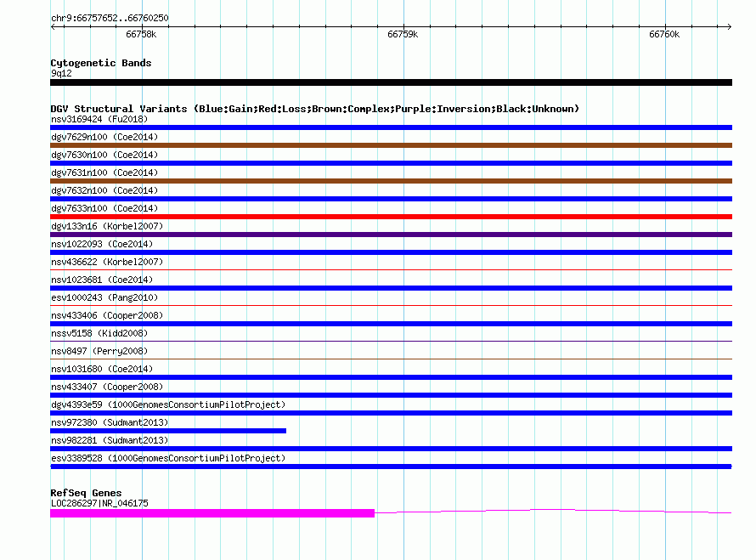The width and height of the screenshot is (756, 560).
Task: Select variant esv1000243 (Pang2010) label
Action: (104, 297)
